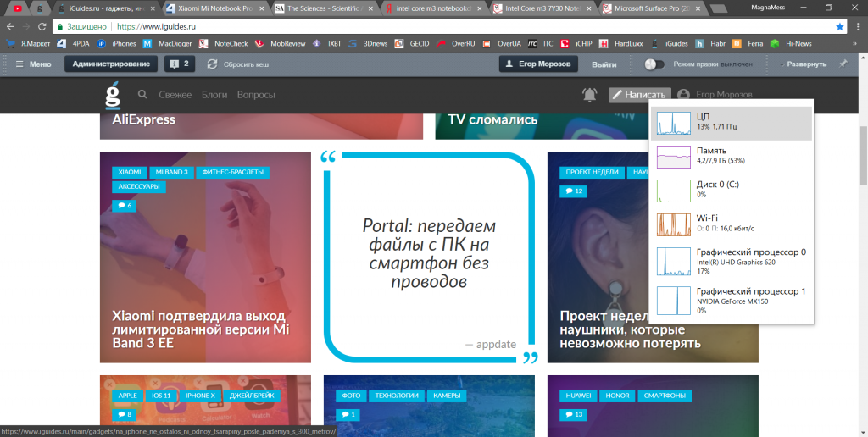Expand the admin panel with Развернуть
868x437 pixels.
click(804, 64)
